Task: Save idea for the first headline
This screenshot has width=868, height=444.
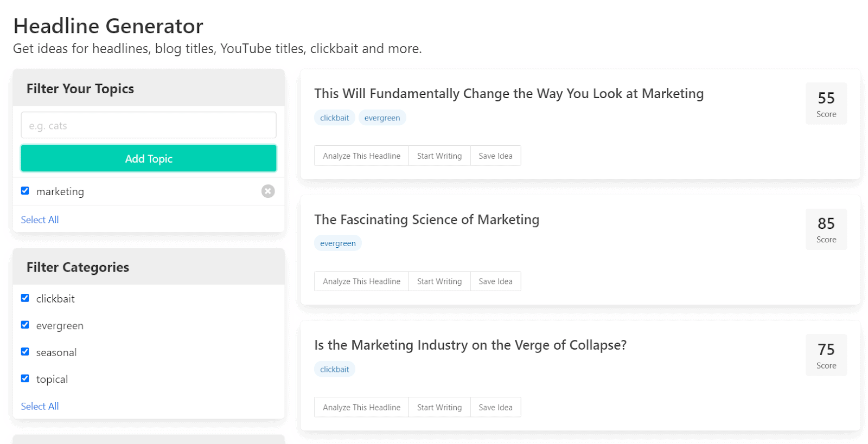Action: point(495,156)
